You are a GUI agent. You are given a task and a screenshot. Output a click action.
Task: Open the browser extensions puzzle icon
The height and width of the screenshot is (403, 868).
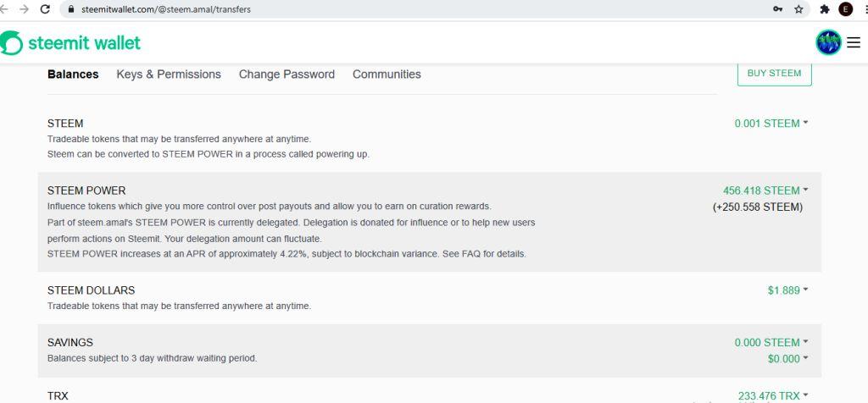(x=824, y=9)
